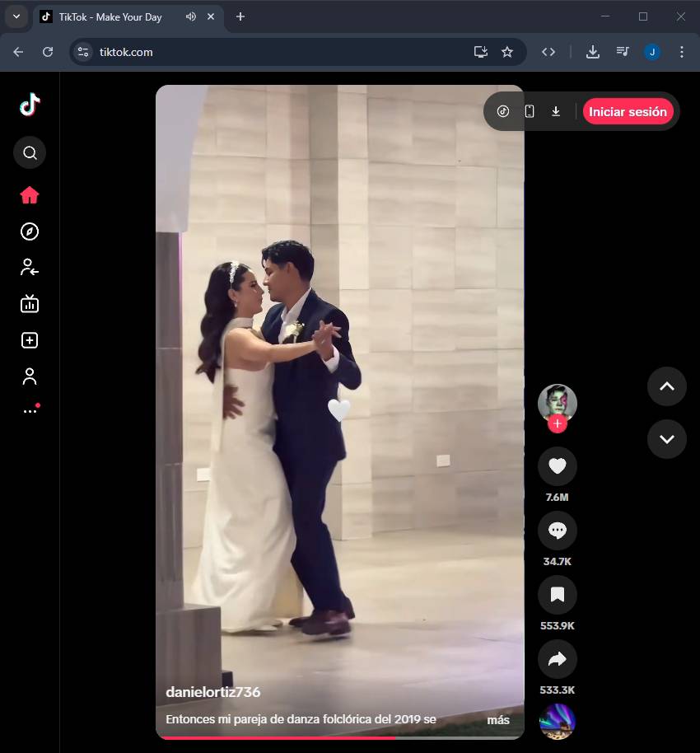Open the comments on the video

click(x=558, y=531)
